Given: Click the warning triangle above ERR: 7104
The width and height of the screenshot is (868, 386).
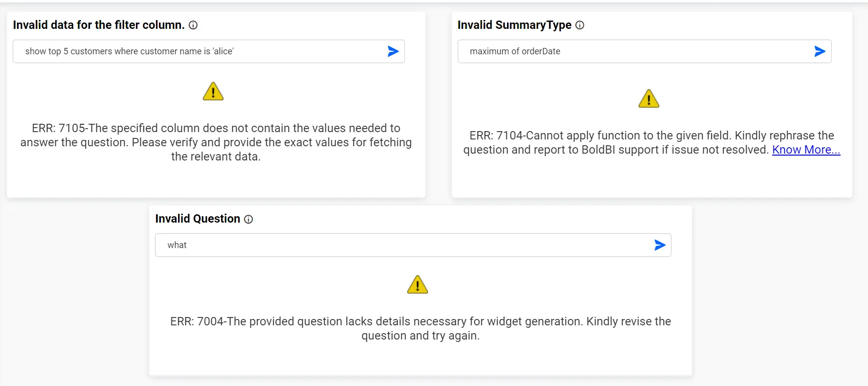Looking at the screenshot, I should point(648,99).
